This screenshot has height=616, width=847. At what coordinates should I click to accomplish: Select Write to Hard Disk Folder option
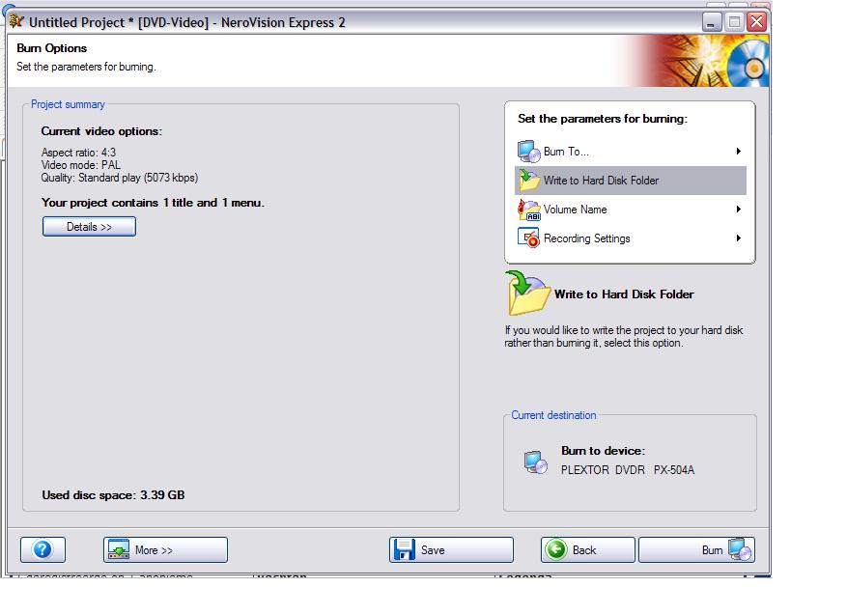coord(631,181)
